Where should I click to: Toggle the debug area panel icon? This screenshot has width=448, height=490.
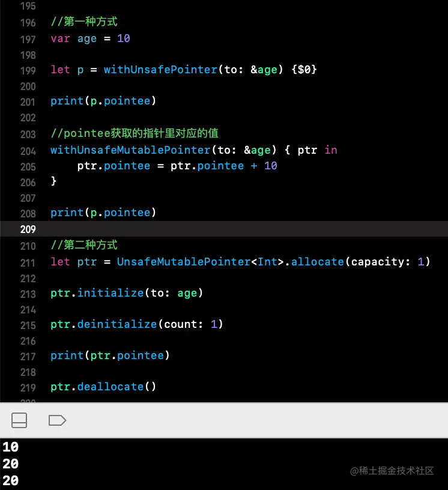tap(19, 420)
